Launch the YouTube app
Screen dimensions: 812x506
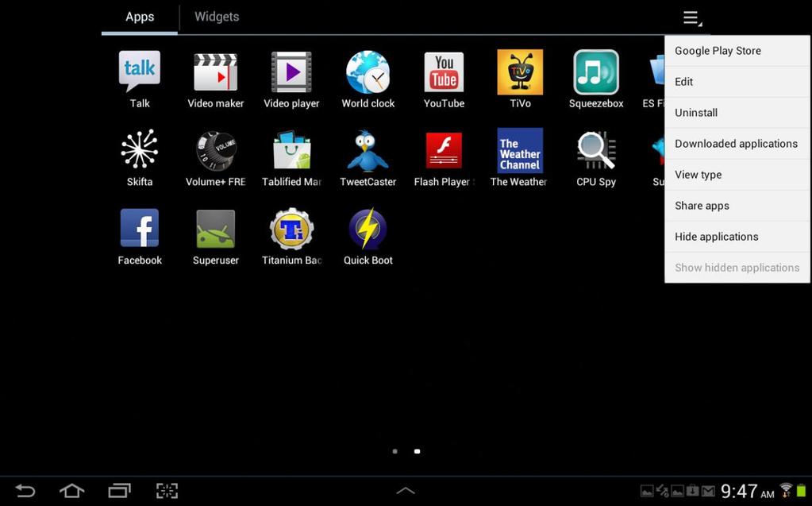point(444,79)
